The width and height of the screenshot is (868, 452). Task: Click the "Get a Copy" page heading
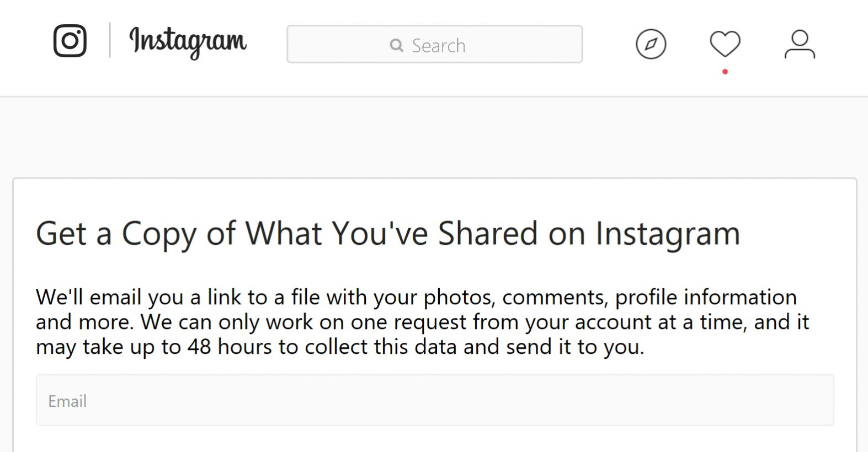[387, 234]
